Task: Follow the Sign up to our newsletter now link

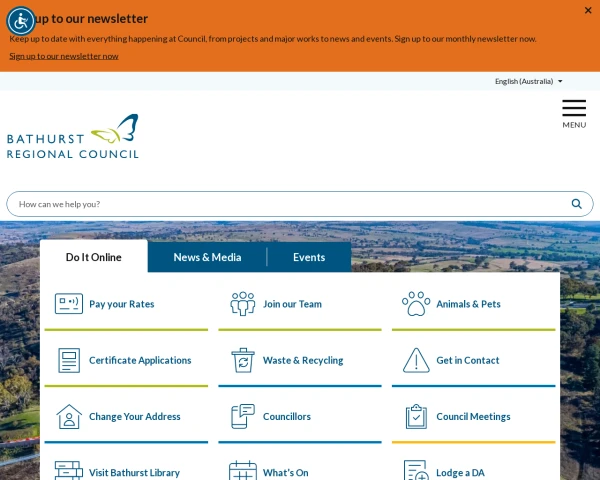Action: 64,56
